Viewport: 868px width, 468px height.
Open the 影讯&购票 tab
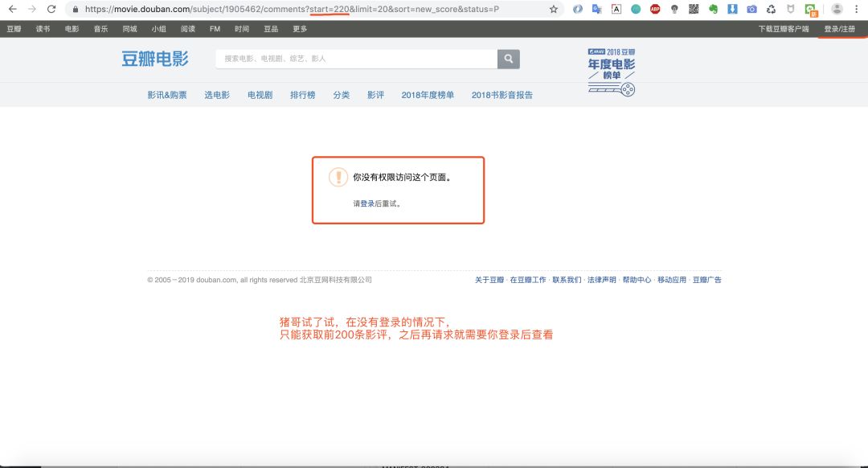(x=166, y=95)
